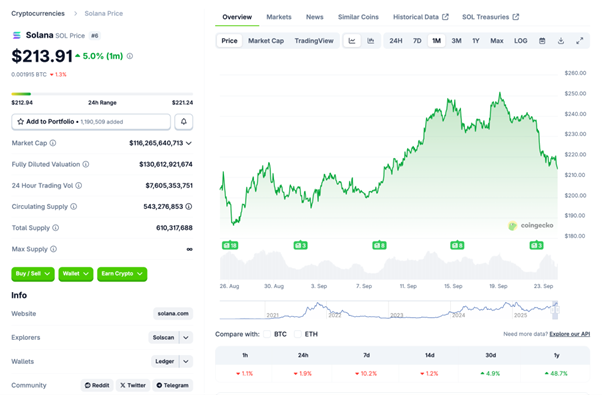602x395 pixels.
Task: Switch to candlestick chart icon
Action: (x=370, y=41)
